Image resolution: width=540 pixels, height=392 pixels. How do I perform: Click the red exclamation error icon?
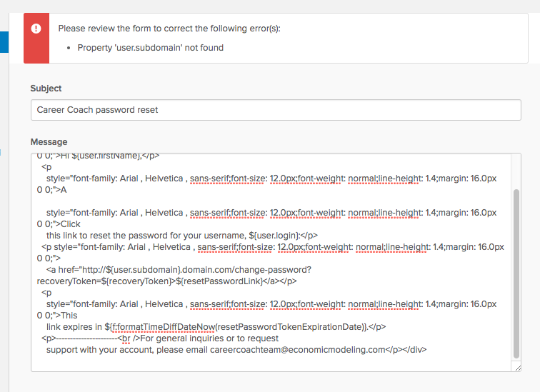click(36, 29)
